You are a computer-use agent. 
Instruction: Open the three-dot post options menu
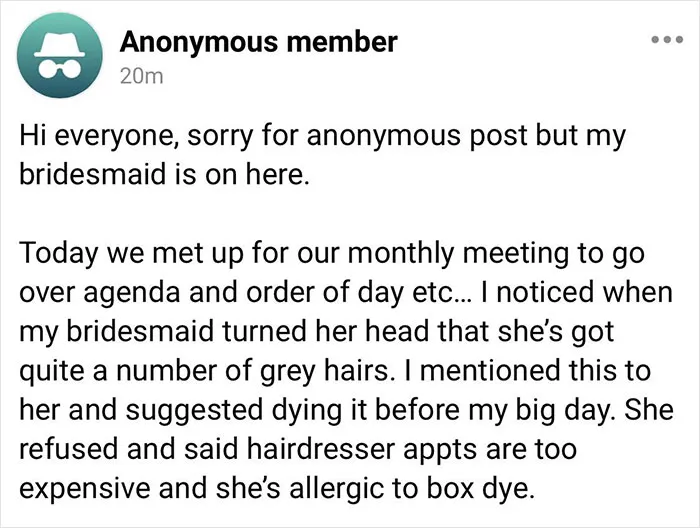pos(667,40)
